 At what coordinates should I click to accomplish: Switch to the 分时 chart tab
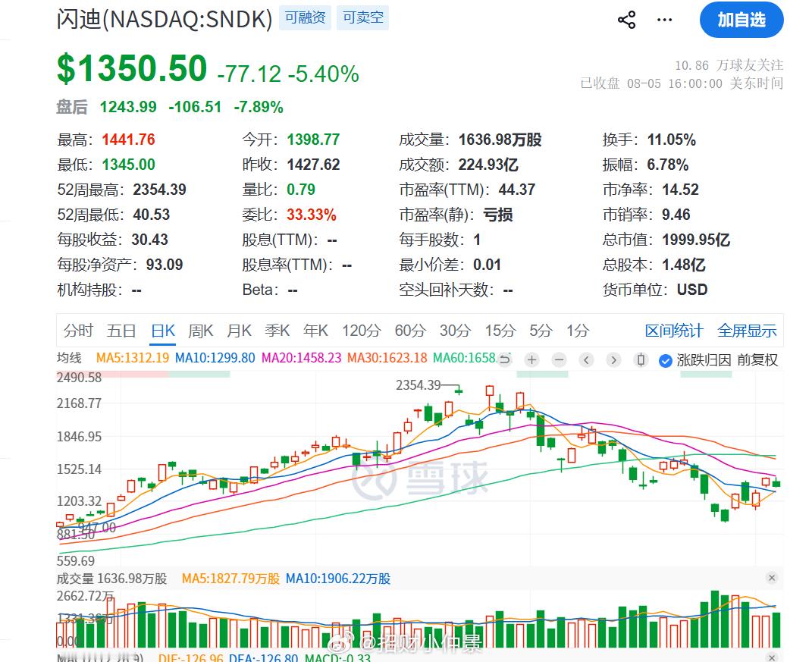tap(78, 331)
